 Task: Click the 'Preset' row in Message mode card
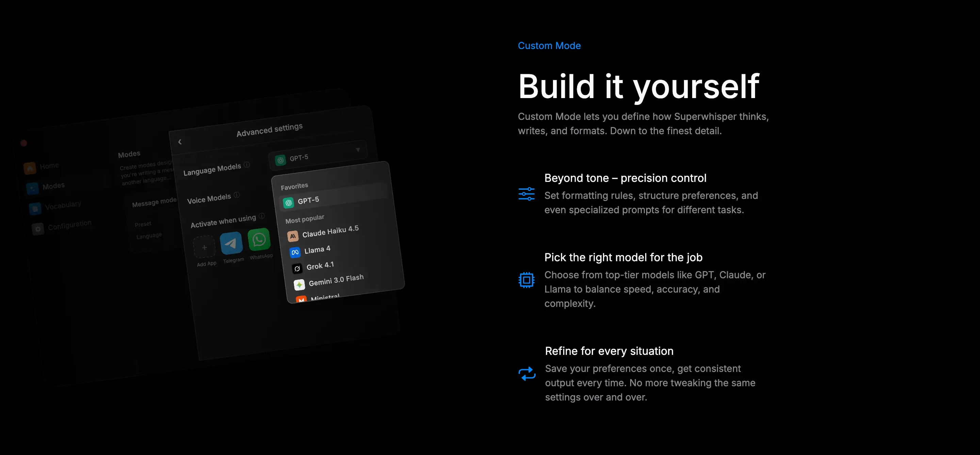(x=143, y=224)
